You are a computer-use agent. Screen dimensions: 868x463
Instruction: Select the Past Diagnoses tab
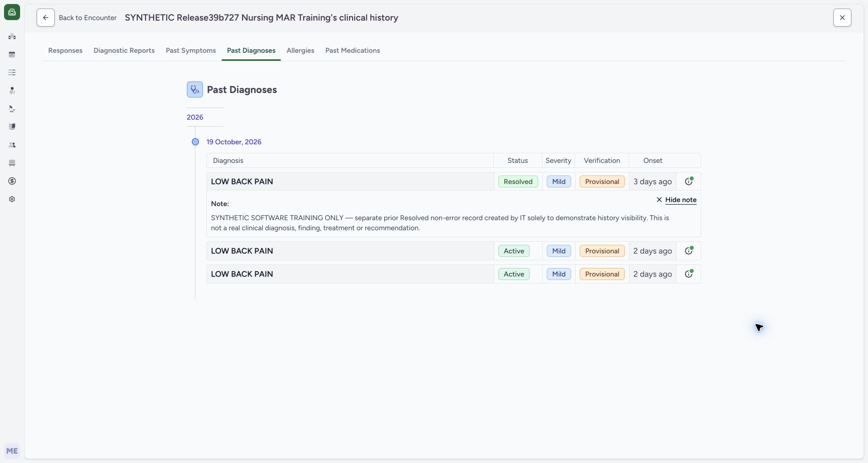[251, 50]
